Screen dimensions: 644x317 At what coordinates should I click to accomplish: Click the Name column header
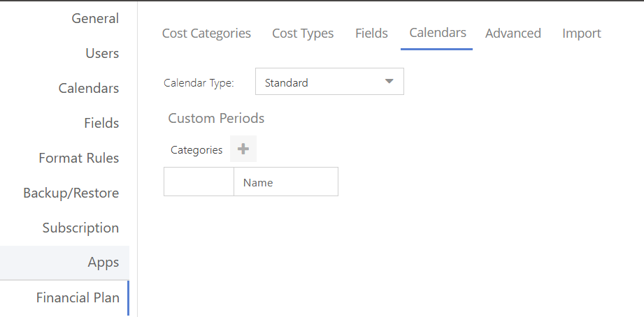click(286, 182)
